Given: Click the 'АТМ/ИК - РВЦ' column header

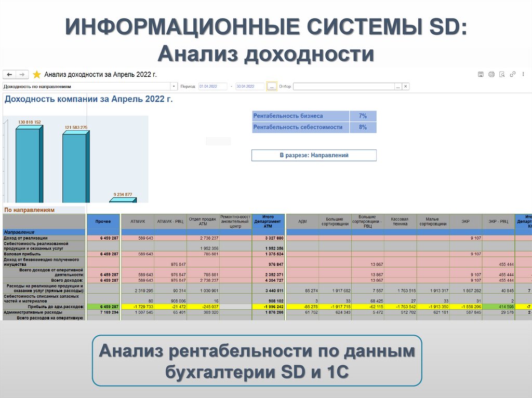Looking at the screenshot, I should point(170,222).
